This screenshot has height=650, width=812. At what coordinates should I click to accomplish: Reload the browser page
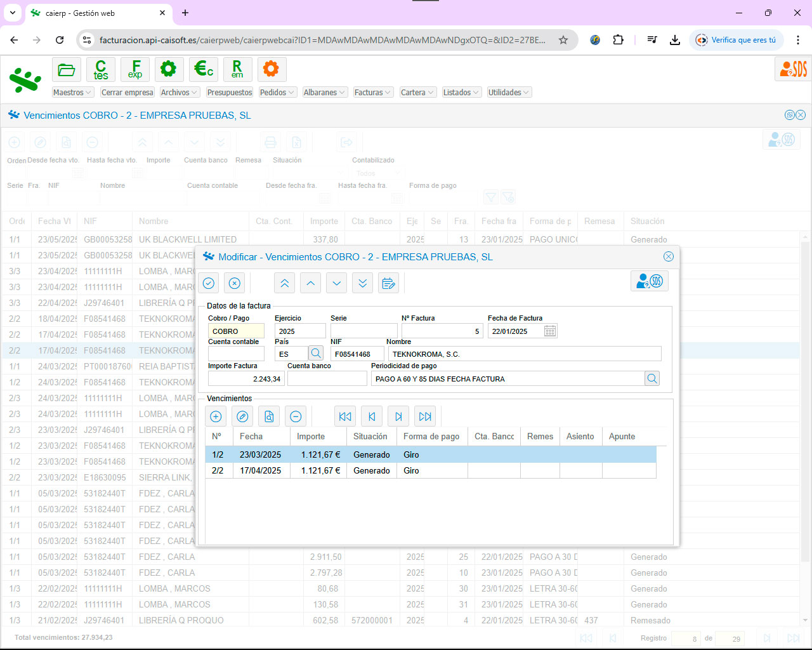click(x=60, y=40)
